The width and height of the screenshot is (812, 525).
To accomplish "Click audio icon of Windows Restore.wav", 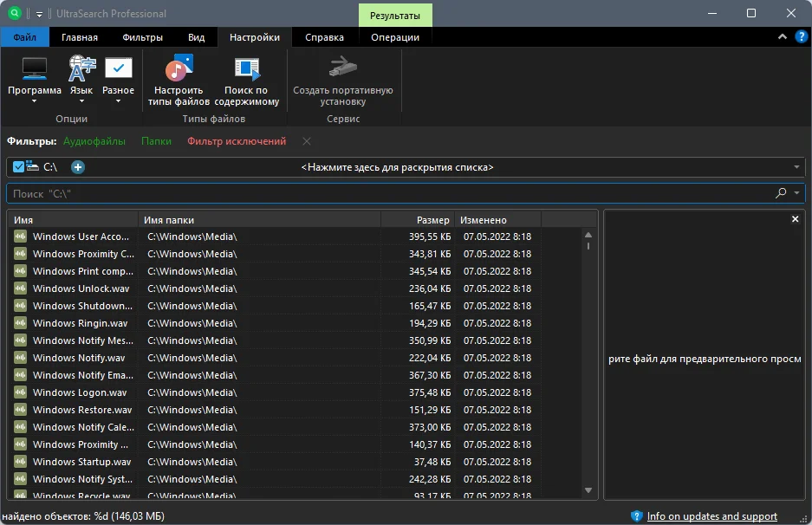I will tap(20, 410).
